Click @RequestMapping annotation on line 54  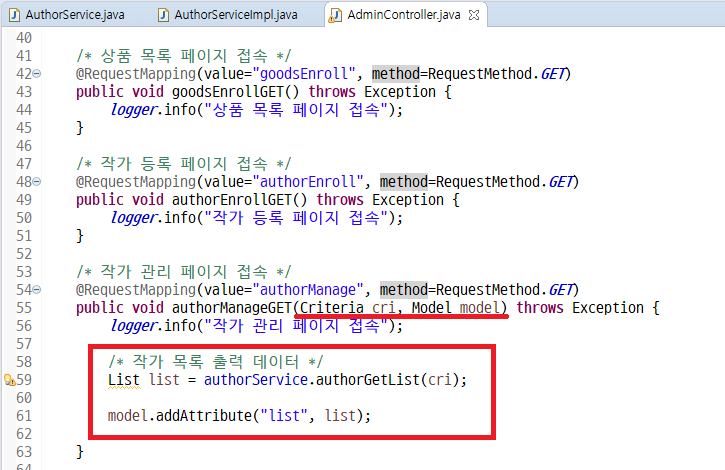tap(136, 290)
